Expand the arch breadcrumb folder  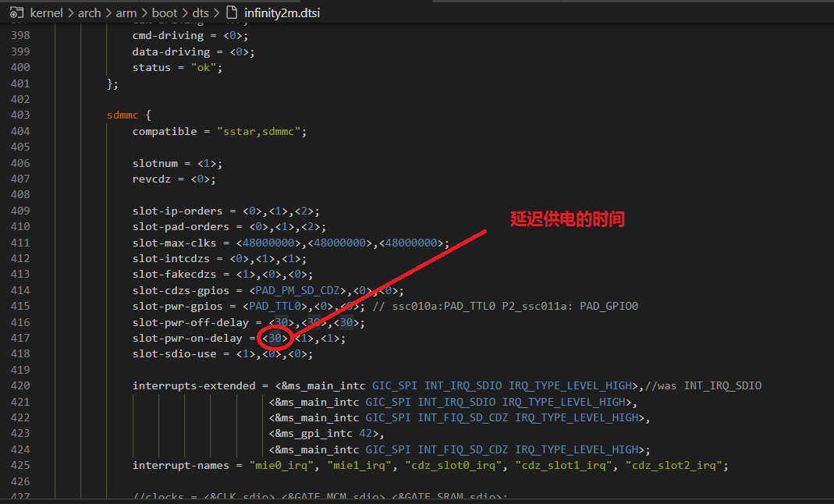[90, 12]
